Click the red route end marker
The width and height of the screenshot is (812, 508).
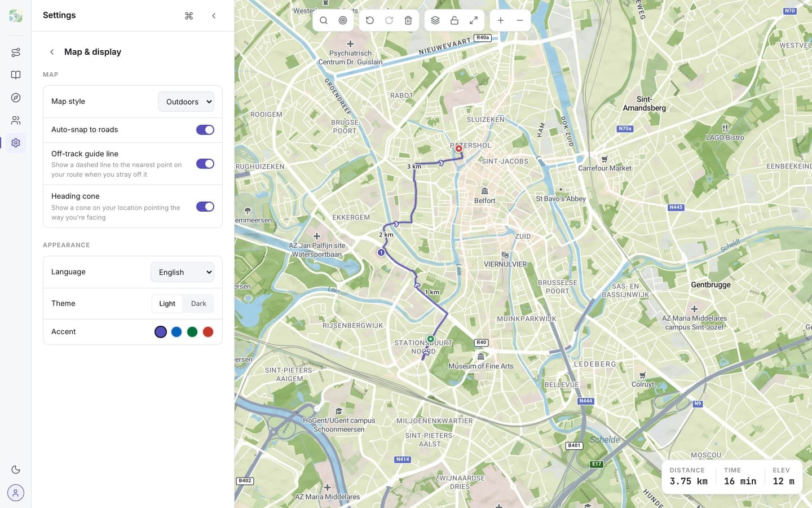tap(459, 149)
